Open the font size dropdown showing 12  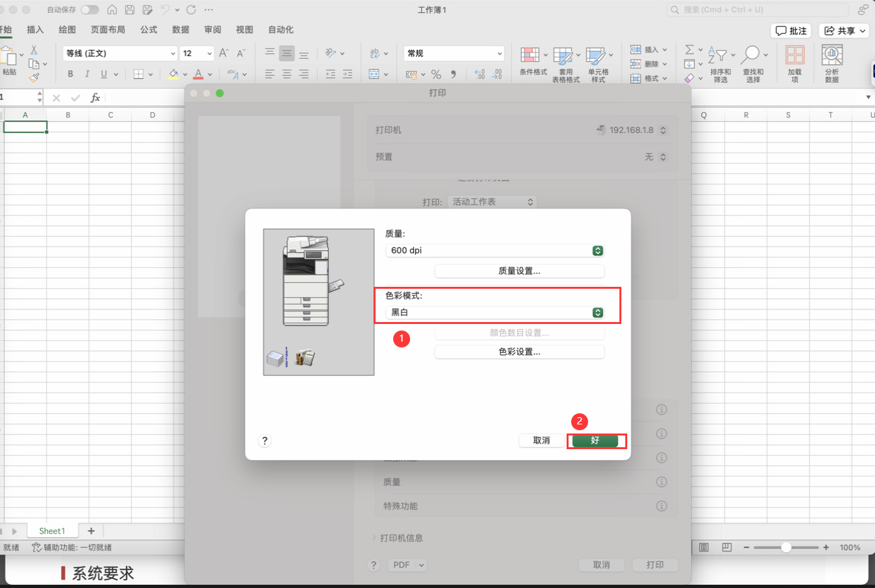197,53
